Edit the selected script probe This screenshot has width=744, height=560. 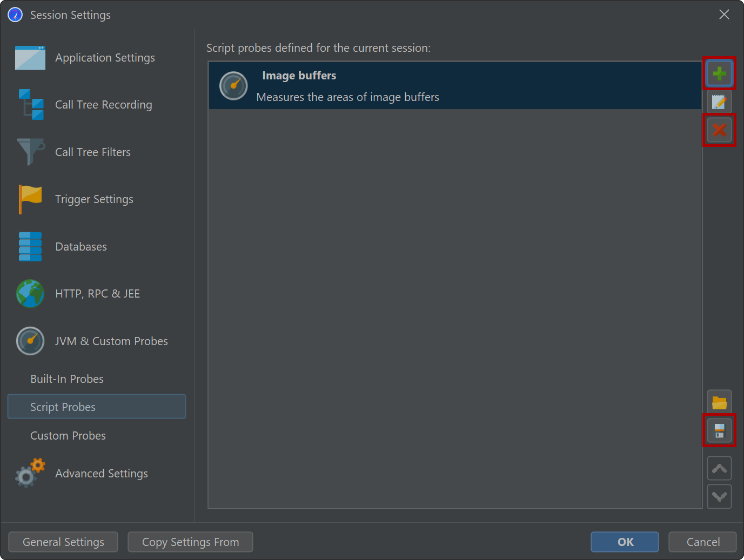[719, 102]
